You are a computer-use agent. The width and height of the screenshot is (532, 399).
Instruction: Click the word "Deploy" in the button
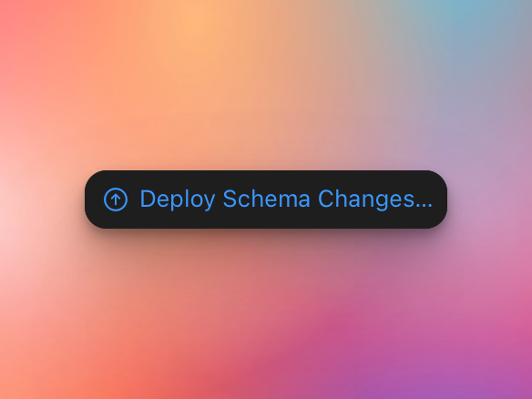pos(178,199)
